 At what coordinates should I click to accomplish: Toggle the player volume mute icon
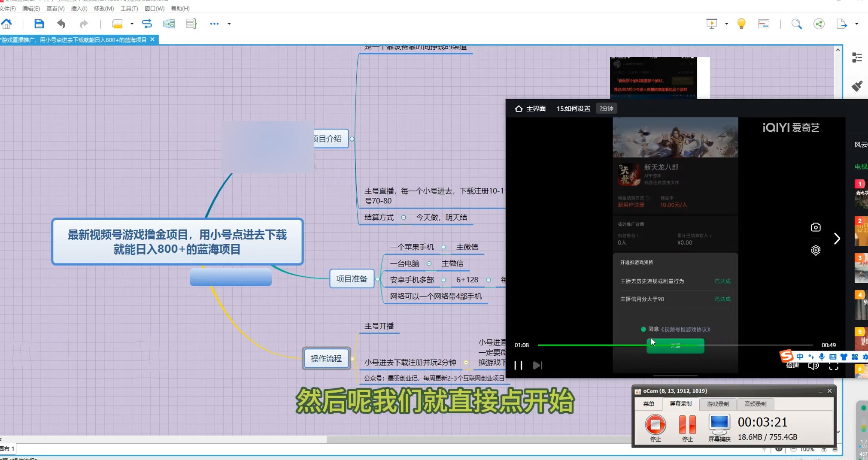click(813, 366)
